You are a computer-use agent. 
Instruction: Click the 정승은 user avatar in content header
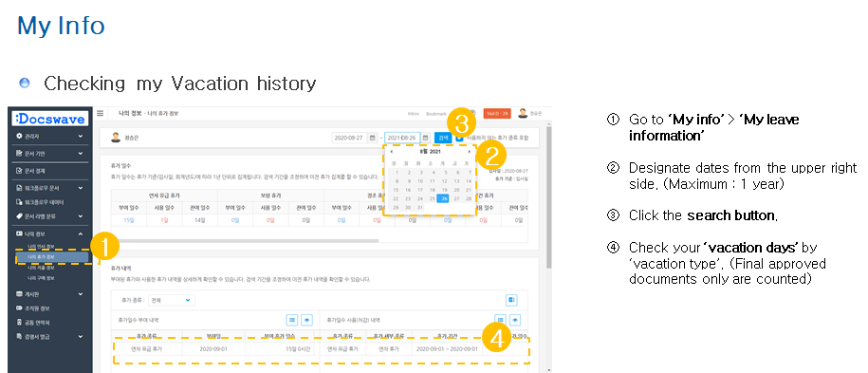coord(116,138)
